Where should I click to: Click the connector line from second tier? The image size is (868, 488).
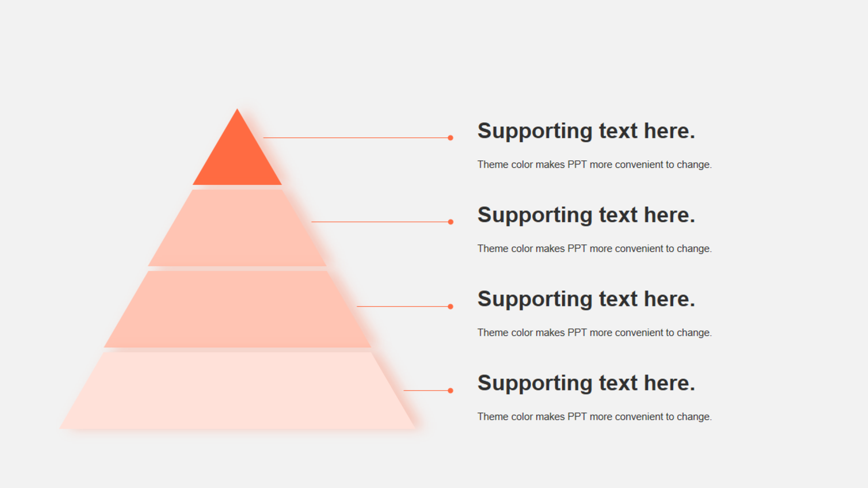click(380, 222)
